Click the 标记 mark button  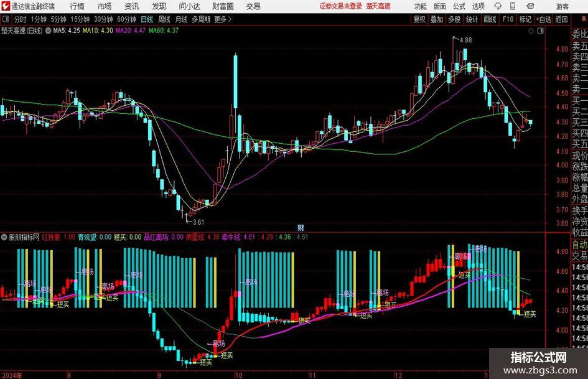pyautogui.click(x=525, y=19)
